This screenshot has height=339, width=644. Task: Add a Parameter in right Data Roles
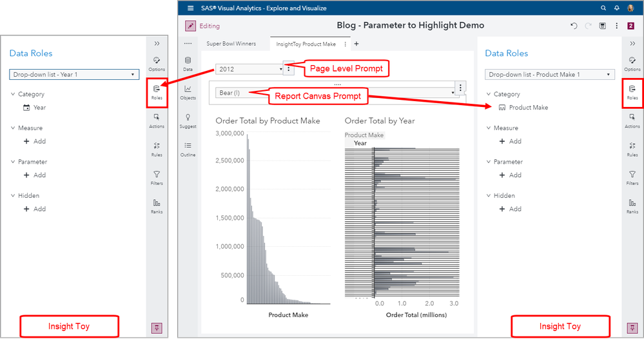click(510, 175)
